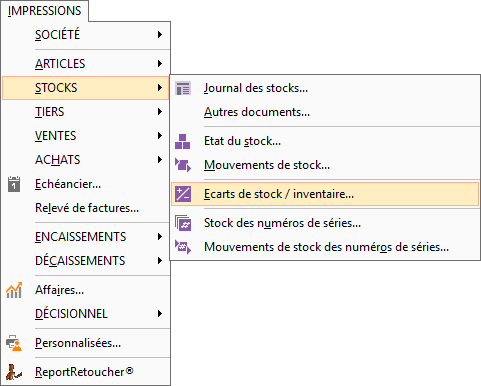Click the Echéancier calendar icon
481x386 pixels.
(14, 184)
